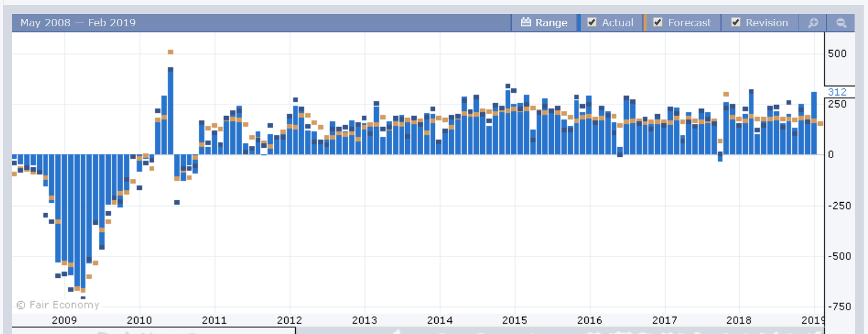Select the 2013 year label on the axis
868x334 pixels.
point(364,321)
